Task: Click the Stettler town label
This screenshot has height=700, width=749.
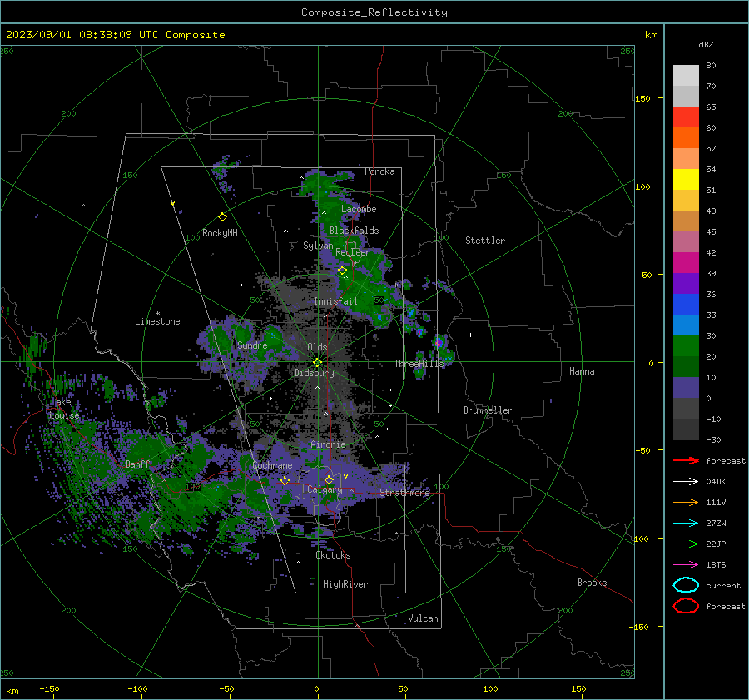Action: point(485,241)
